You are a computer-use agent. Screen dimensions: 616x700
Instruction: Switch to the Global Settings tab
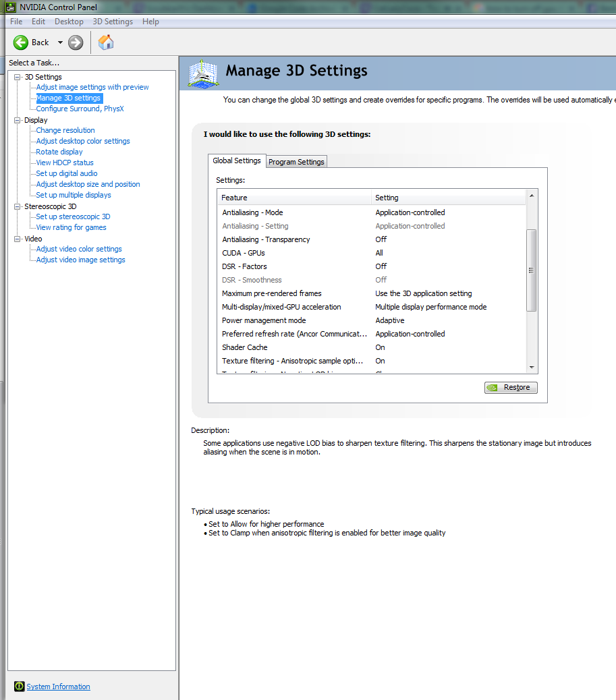click(x=237, y=161)
